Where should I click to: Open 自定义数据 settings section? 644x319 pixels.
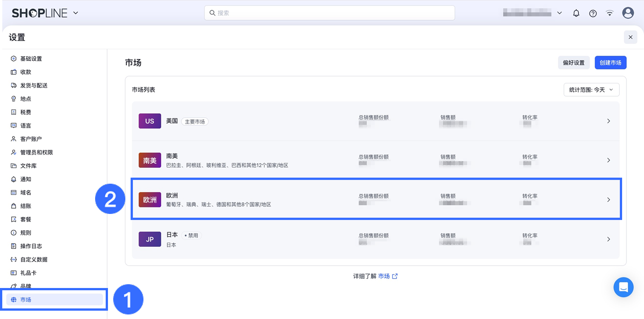pyautogui.click(x=34, y=259)
